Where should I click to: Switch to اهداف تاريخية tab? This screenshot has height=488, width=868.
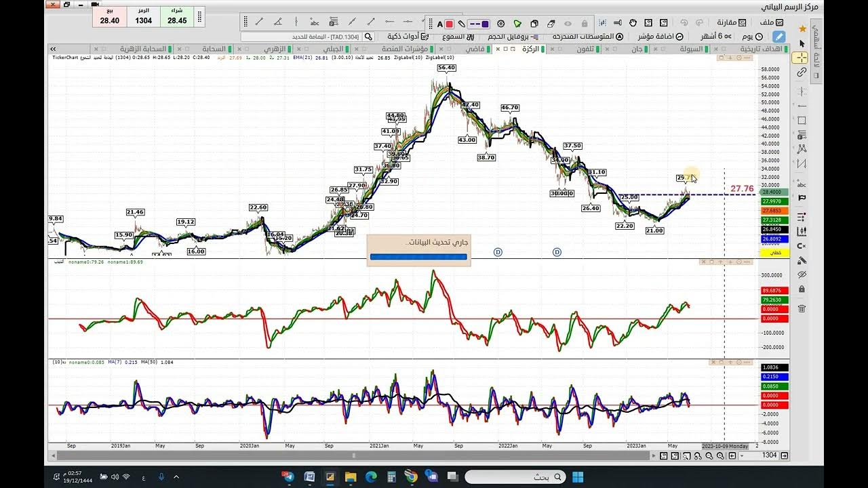pos(763,49)
